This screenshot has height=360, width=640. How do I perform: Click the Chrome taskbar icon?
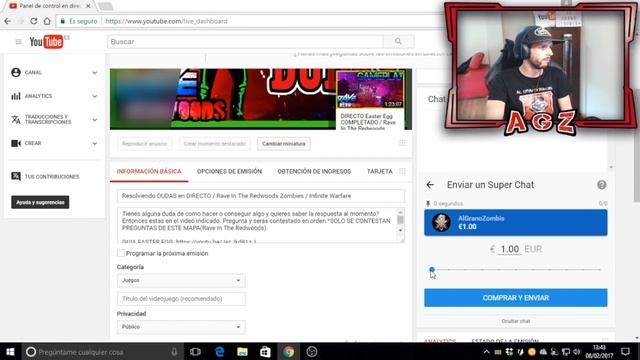tap(289, 352)
